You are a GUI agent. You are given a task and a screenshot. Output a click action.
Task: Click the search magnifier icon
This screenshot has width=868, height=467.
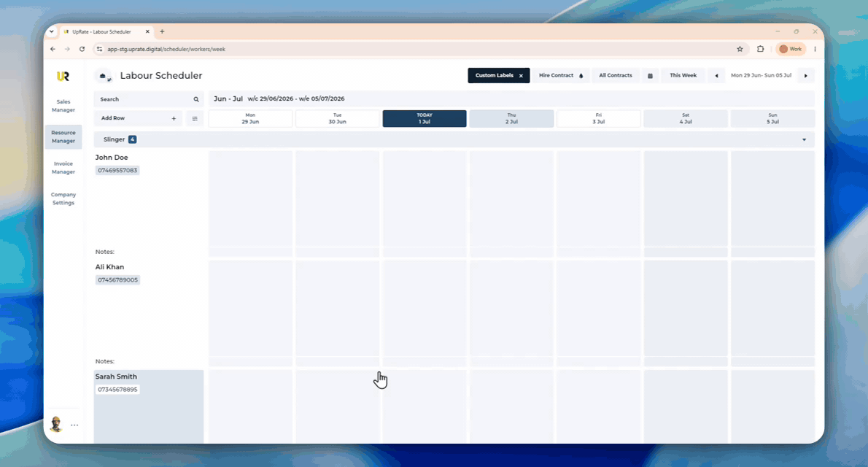(x=196, y=99)
